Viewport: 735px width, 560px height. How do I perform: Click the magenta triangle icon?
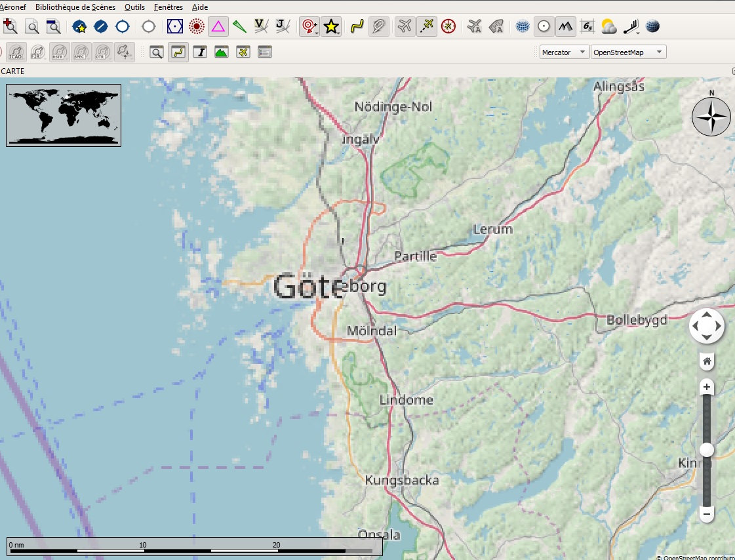[218, 26]
